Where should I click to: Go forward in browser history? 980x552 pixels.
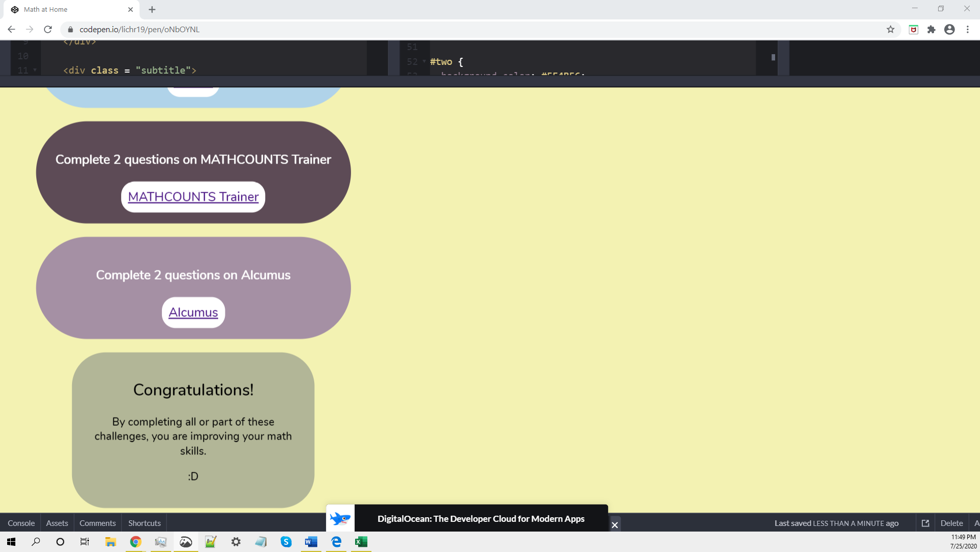[x=30, y=30]
